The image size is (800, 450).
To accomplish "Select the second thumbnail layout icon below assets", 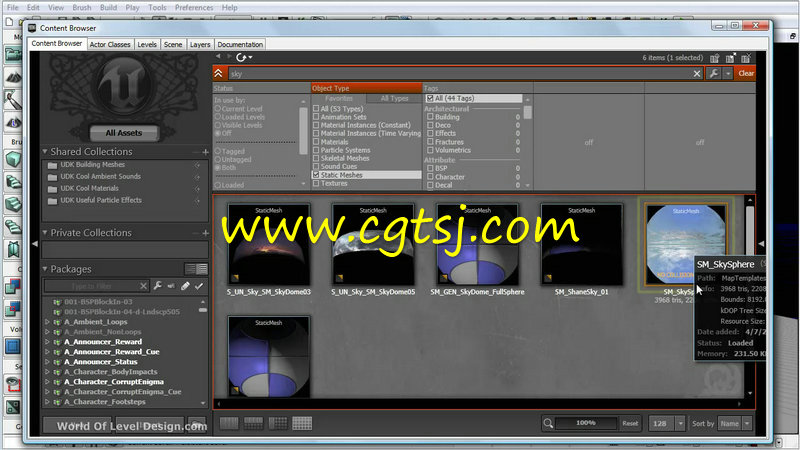I will 254,423.
